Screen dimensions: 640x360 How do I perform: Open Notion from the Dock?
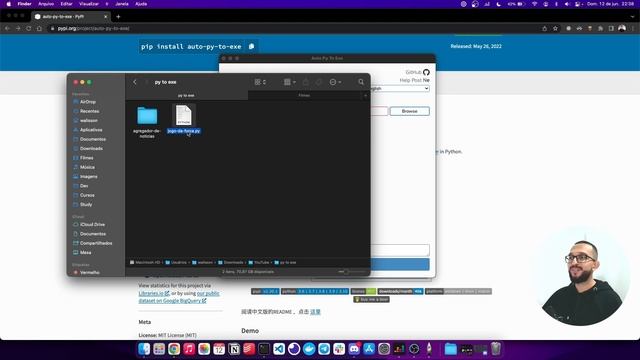point(234,349)
